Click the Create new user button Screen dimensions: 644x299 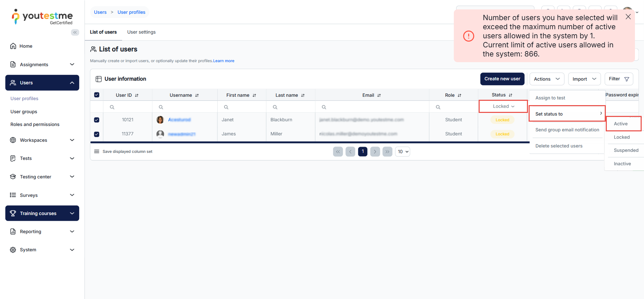tap(502, 79)
